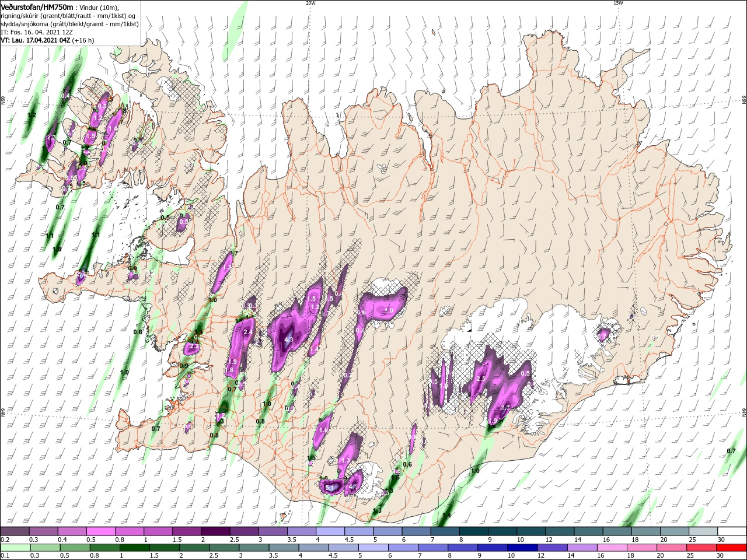Click the initial time "IT: Fös. 16. 04. 2021 12Z"
The width and height of the screenshot is (747, 560).
[37, 33]
